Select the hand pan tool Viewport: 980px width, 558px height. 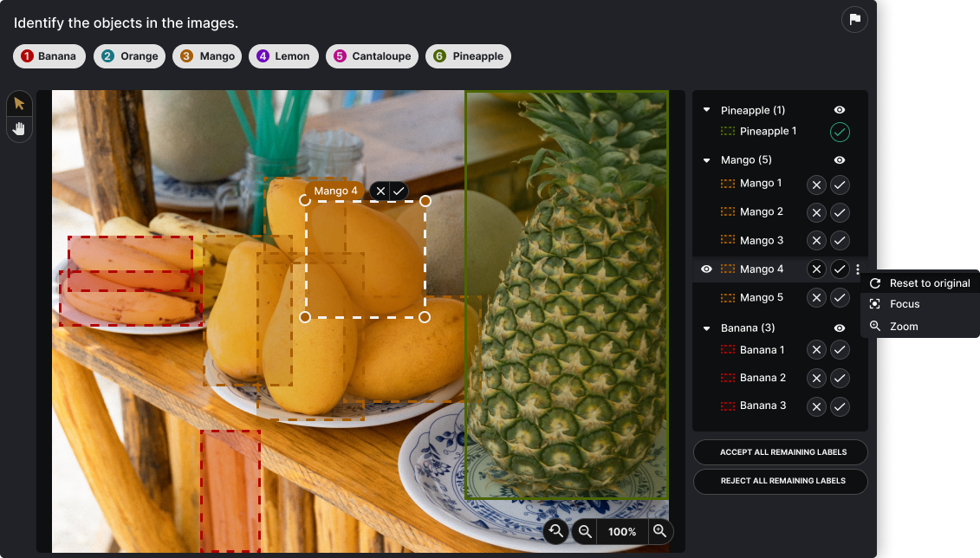click(x=19, y=129)
